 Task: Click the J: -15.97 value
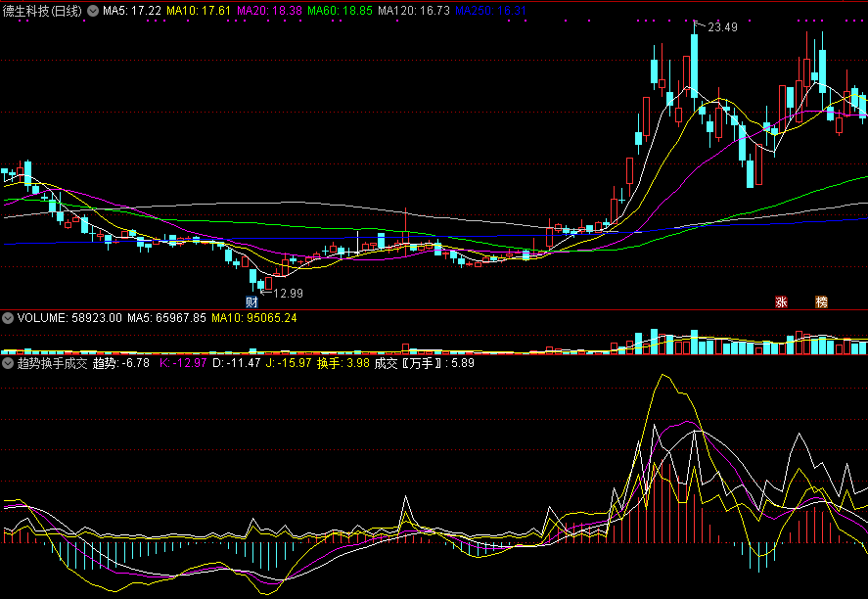289,363
